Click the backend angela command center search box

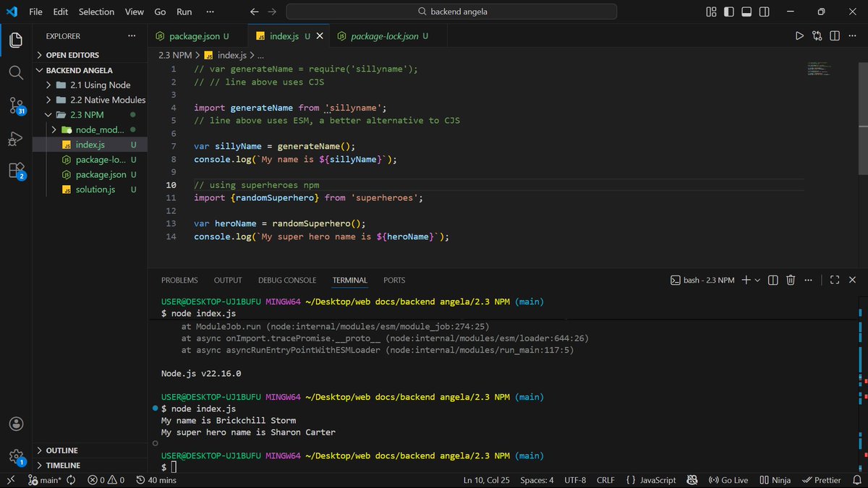pyautogui.click(x=451, y=12)
